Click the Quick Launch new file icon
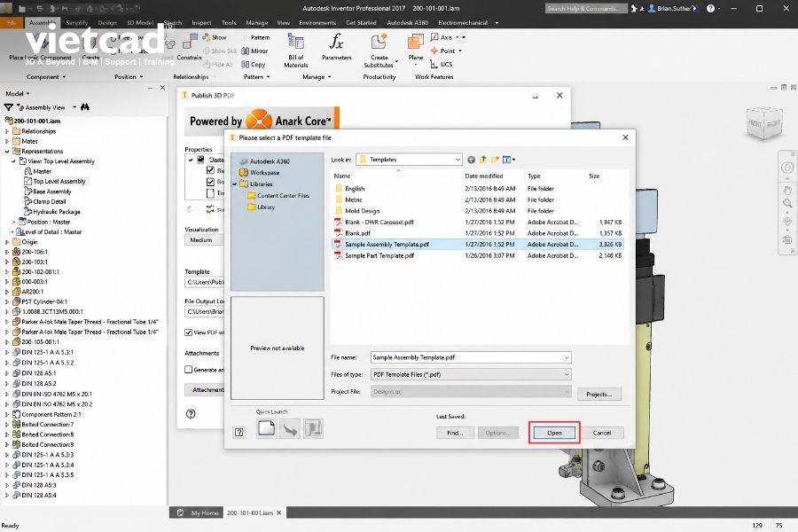This screenshot has height=532, width=798. point(266,428)
